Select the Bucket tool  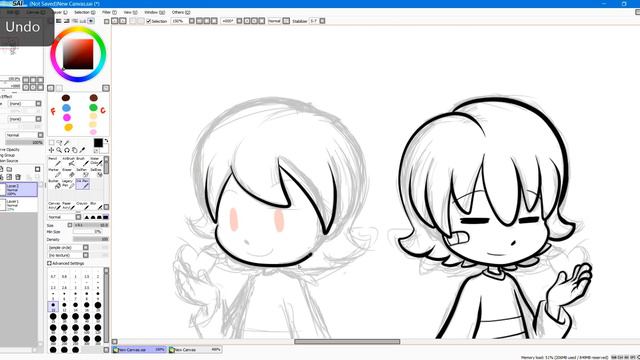[x=54, y=184]
